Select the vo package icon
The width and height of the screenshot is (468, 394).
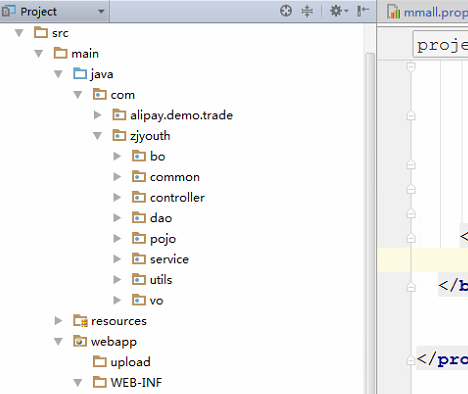pos(139,300)
